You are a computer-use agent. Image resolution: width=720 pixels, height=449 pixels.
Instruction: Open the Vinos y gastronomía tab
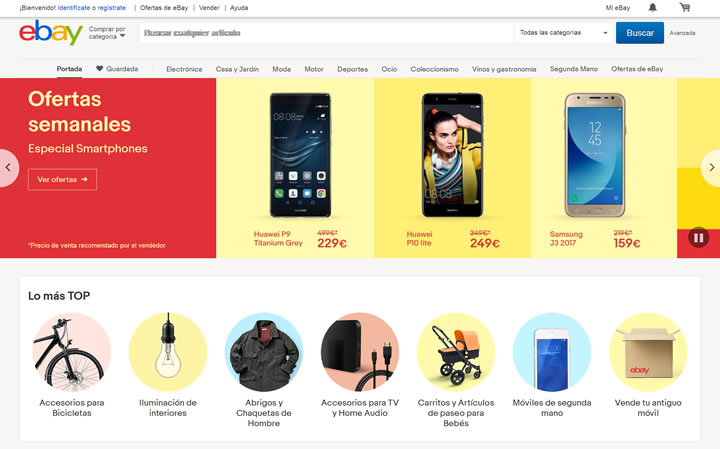(504, 69)
